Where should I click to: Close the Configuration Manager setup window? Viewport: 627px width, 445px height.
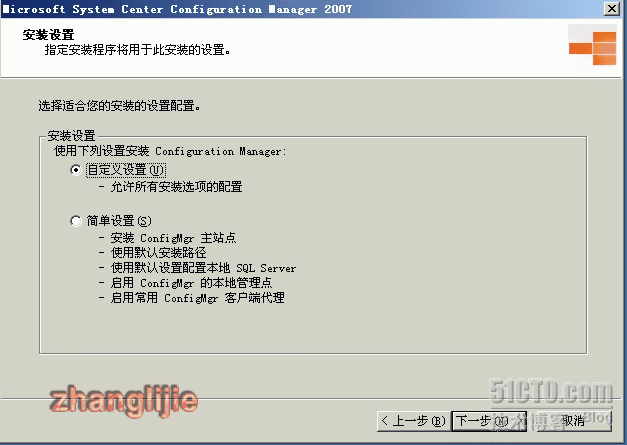612,8
